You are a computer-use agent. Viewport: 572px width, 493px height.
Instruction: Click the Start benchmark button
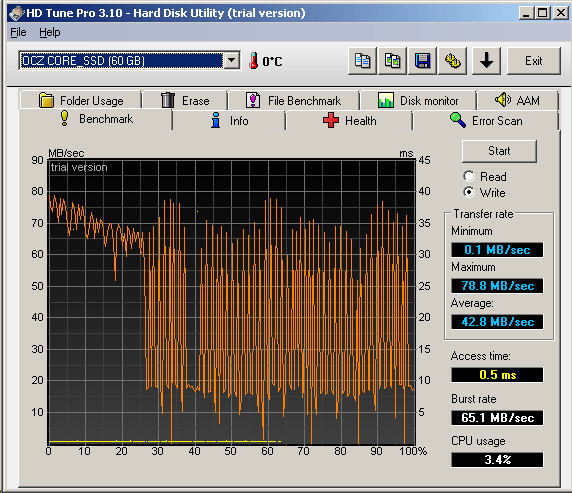(499, 151)
